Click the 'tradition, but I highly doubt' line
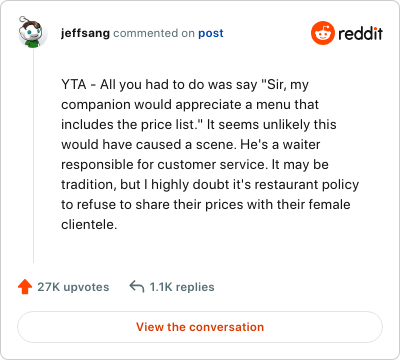 coord(210,184)
